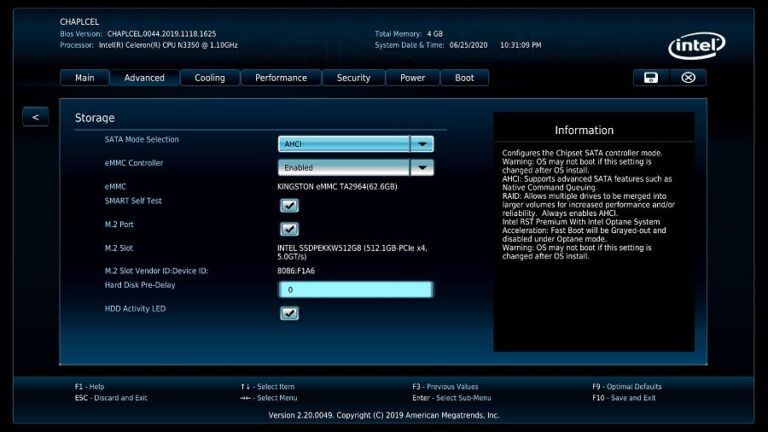This screenshot has width=768, height=432.
Task: Click the Intel logo
Action: tap(696, 46)
